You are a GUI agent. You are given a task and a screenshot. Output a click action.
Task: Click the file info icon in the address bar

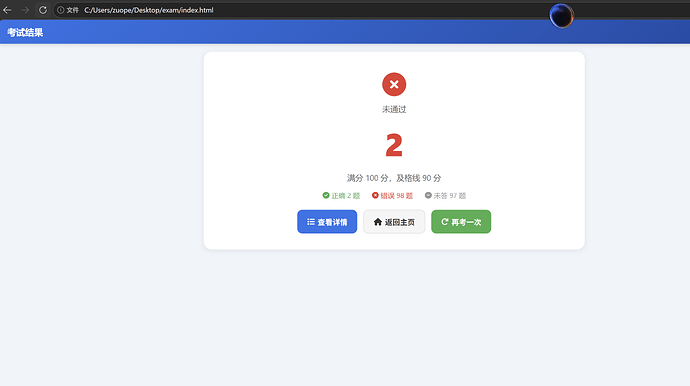[61, 10]
